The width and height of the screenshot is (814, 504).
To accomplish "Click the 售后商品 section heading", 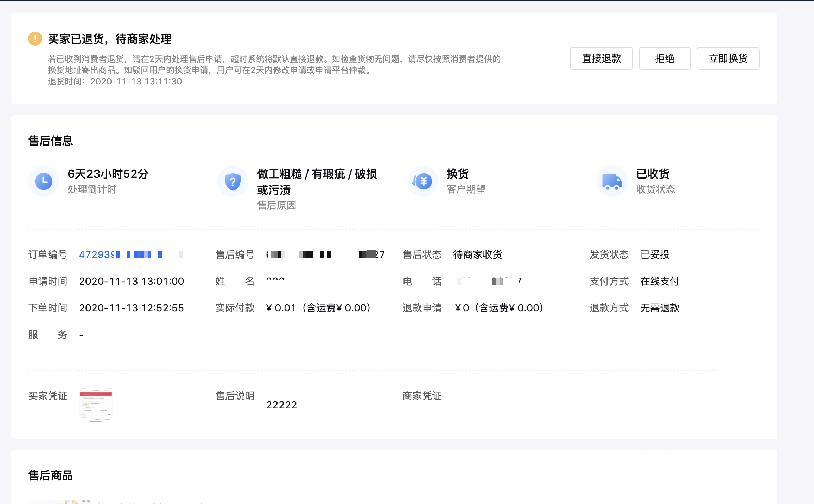I will pyautogui.click(x=51, y=476).
